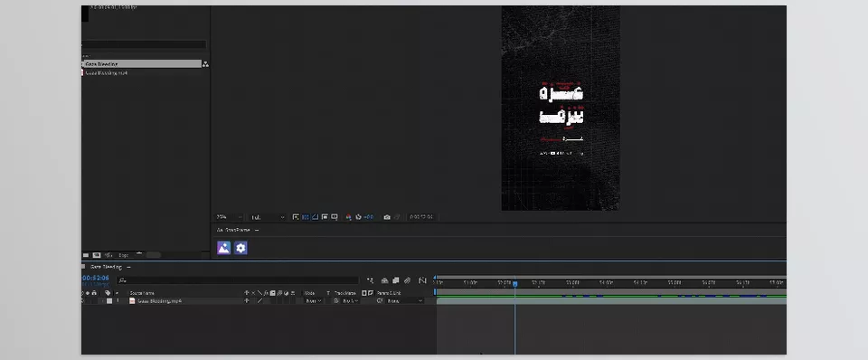Open the track matte dropdown of the layer
This screenshot has height=360, width=868.
point(351,300)
